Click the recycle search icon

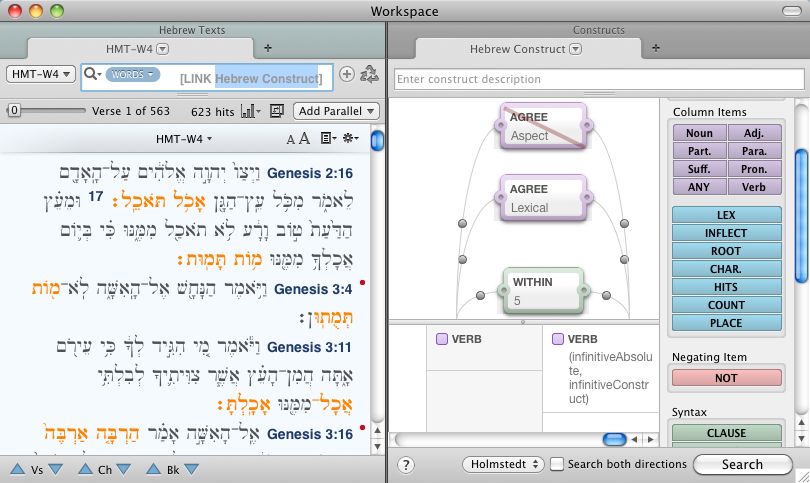(x=369, y=74)
